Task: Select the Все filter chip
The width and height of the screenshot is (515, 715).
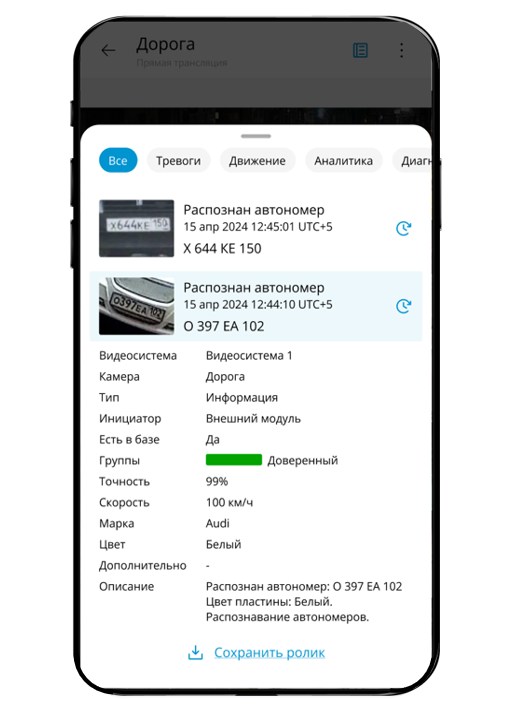Action: (118, 161)
